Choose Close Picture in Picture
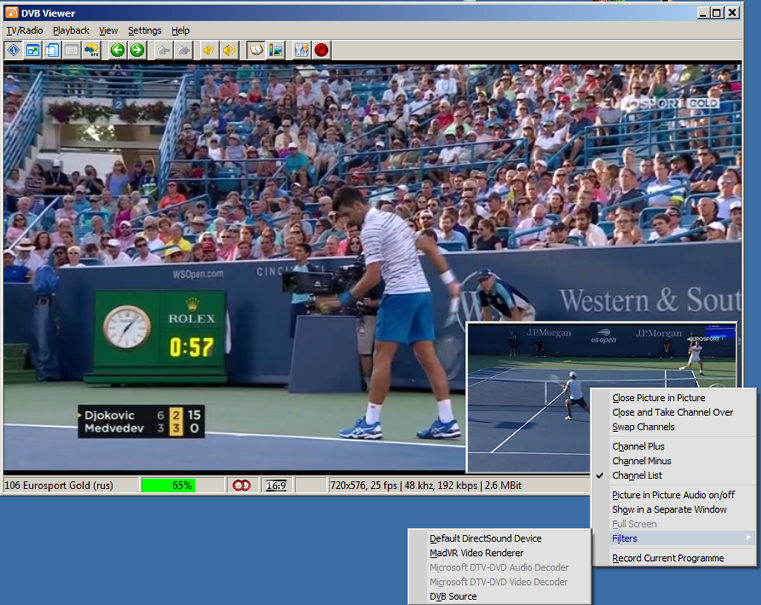This screenshot has width=761, height=605. coord(658,398)
